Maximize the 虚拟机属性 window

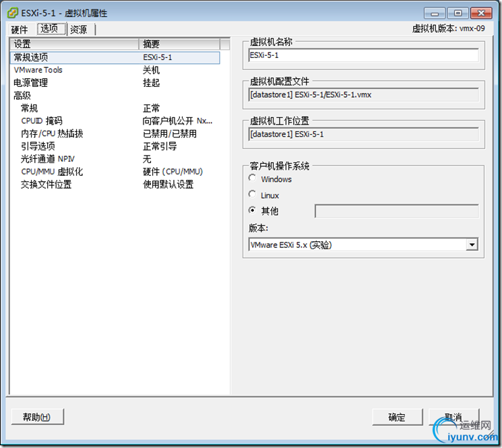pyautogui.click(x=458, y=13)
